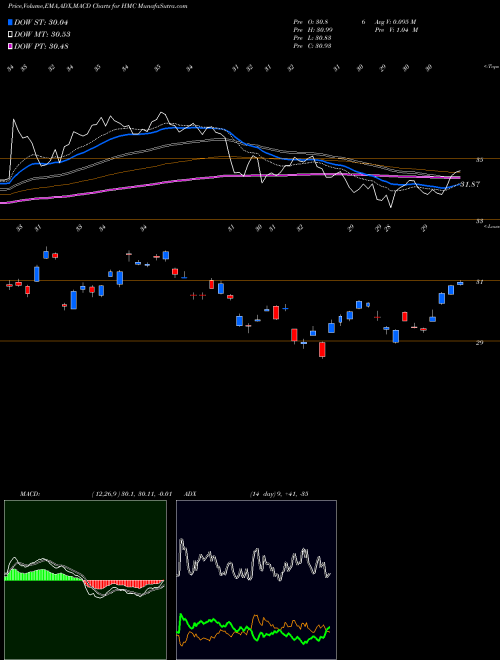Click the magenta DOW PT legend swatch

11,46
